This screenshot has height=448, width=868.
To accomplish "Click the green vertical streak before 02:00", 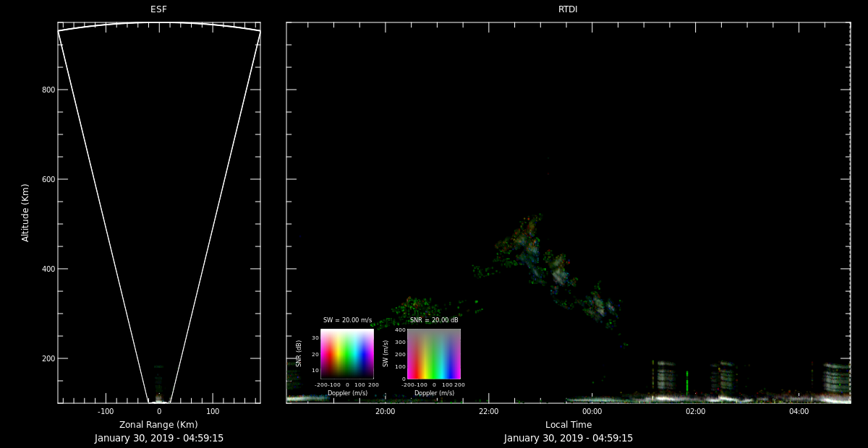I will pyautogui.click(x=687, y=382).
